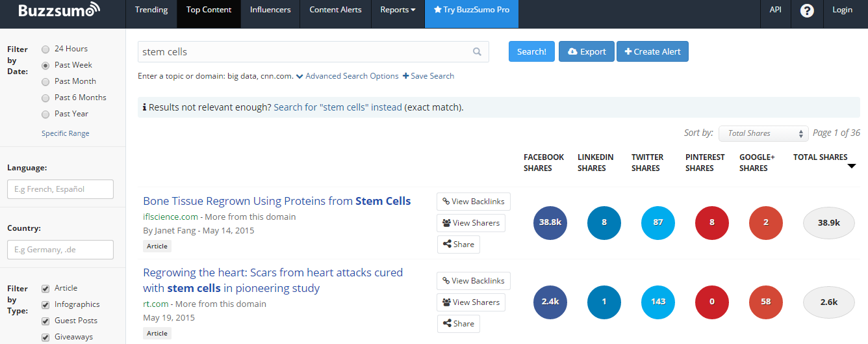Open the Reports dropdown menu
The image size is (868, 344).
coord(398,10)
